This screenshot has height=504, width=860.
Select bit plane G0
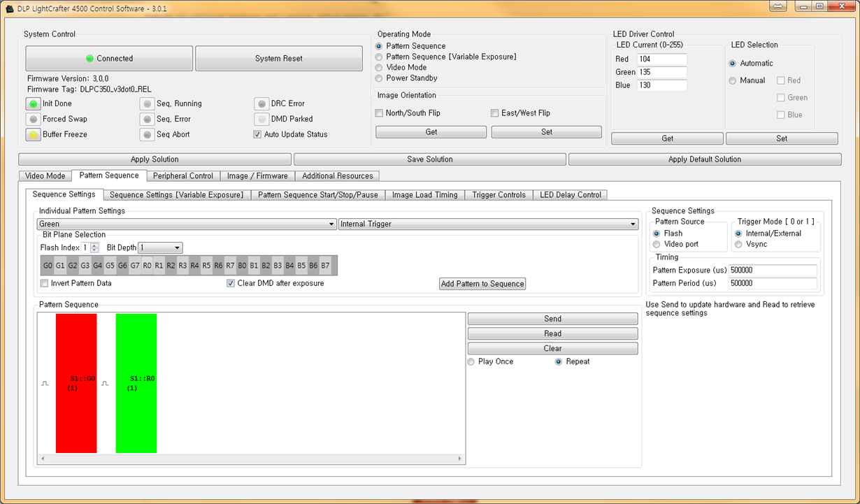[x=48, y=266]
